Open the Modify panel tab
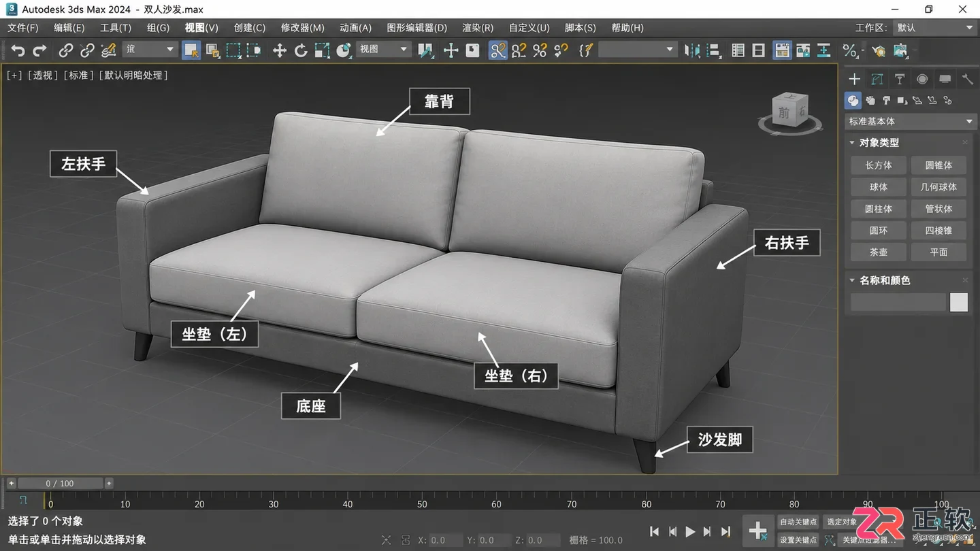980x551 pixels. (x=877, y=79)
